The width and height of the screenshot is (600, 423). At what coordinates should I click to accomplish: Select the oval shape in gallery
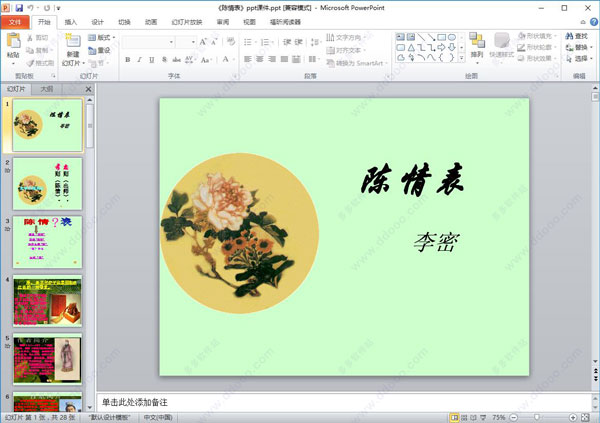click(x=452, y=37)
